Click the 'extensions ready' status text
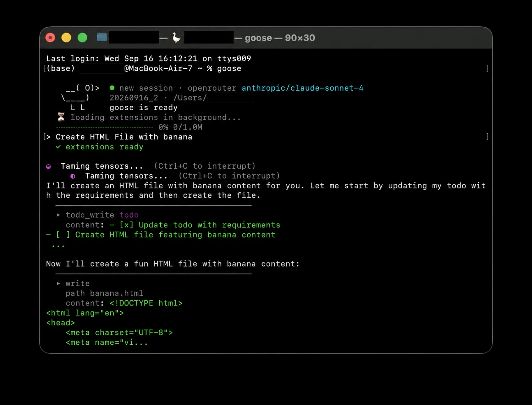The height and width of the screenshot is (405, 532). (104, 147)
